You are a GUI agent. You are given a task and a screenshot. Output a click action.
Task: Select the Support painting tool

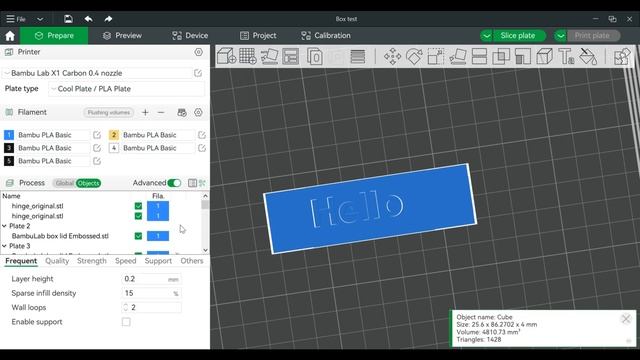click(523, 56)
